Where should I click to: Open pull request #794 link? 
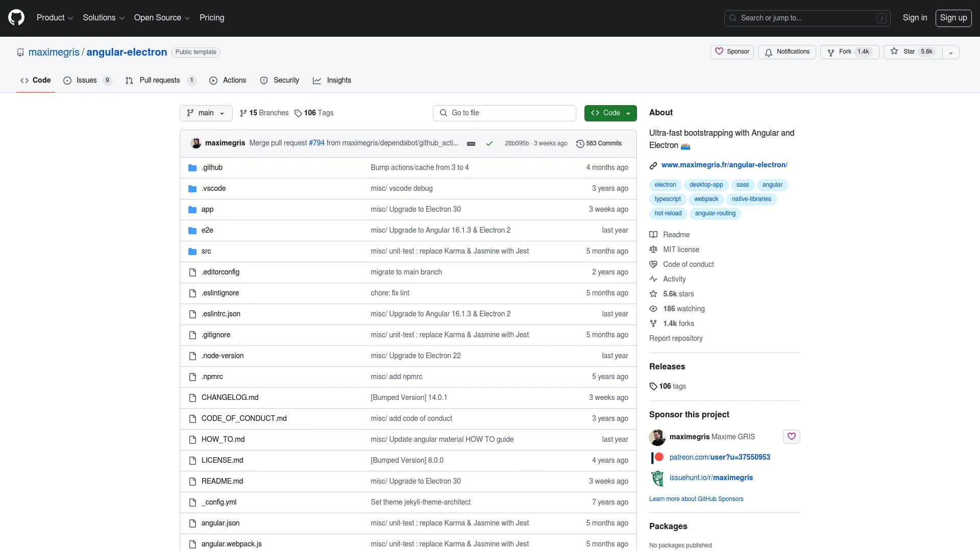coord(316,143)
